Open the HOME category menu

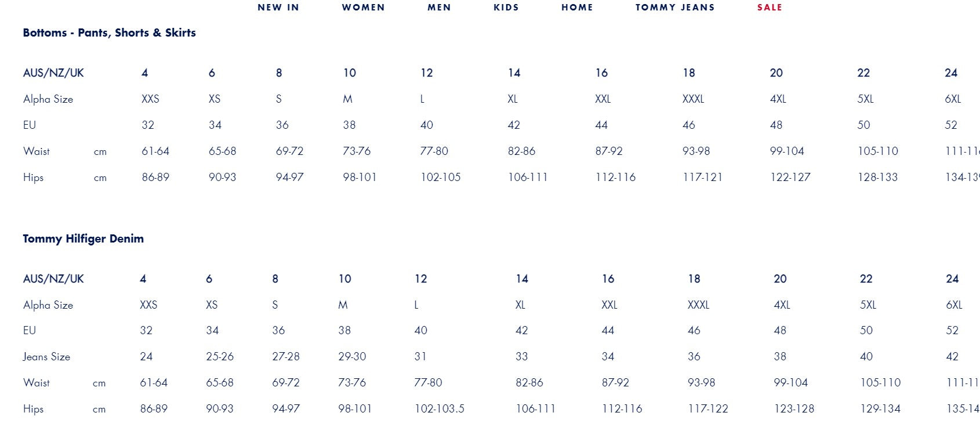[x=577, y=8]
